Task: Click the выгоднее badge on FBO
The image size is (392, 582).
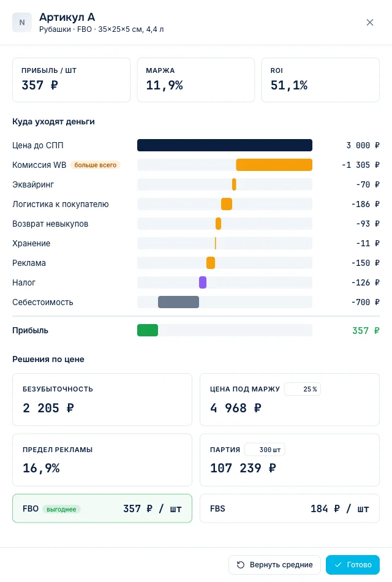Action: click(61, 509)
